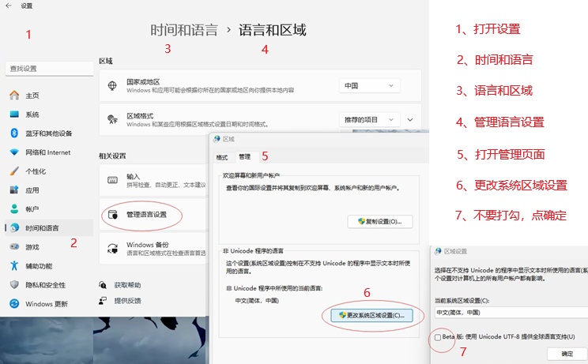Image resolution: width=588 pixels, height=364 pixels.
Task: Tick Beta 版 Unicode UTF-8 checkbox
Action: tap(438, 337)
